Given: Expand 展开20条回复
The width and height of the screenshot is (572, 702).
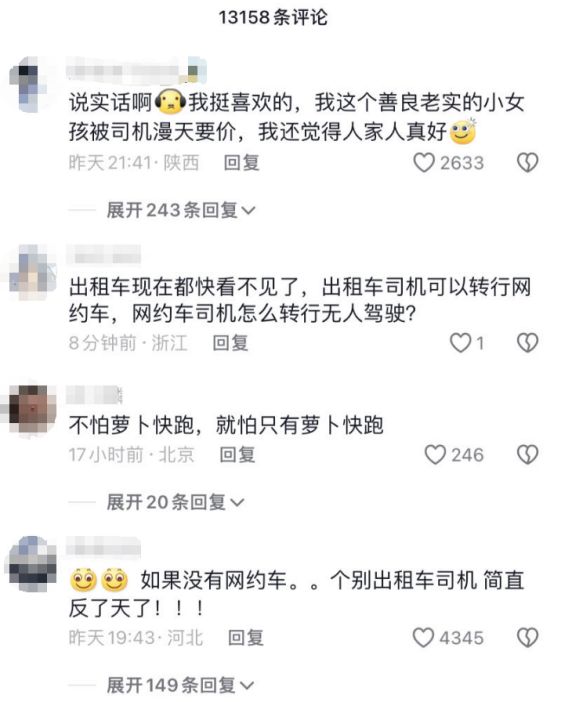Looking at the screenshot, I should pyautogui.click(x=175, y=502).
